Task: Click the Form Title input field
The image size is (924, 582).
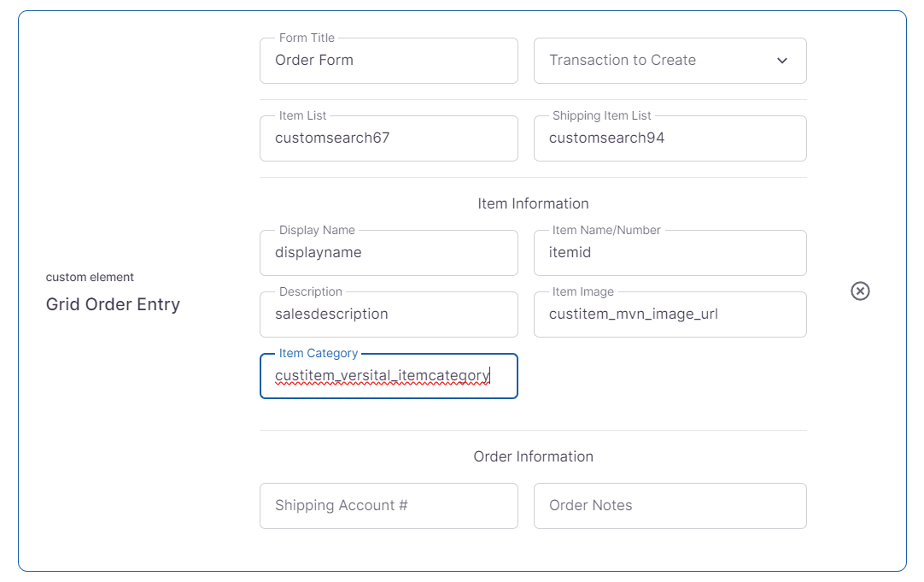Action: 389,61
